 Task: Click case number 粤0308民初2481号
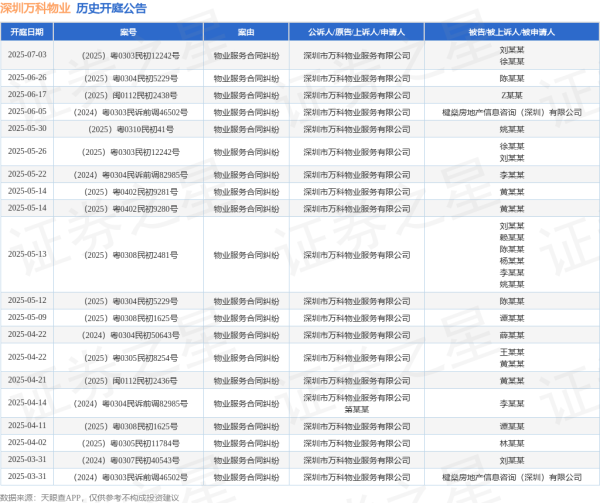[x=131, y=255]
